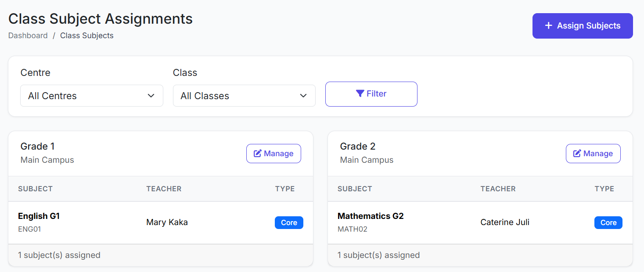Click the edit icon for Grade 2

tap(577, 154)
